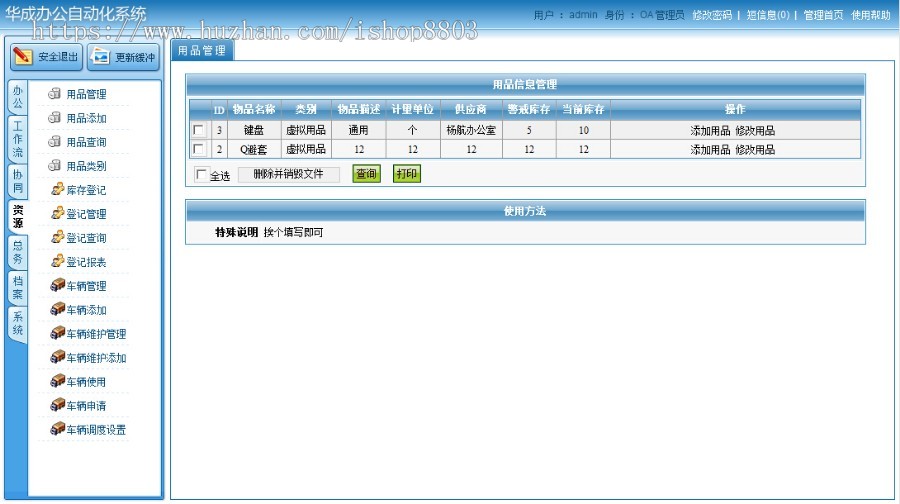The width and height of the screenshot is (900, 504).
Task: Open 用品管理 in the sidebar
Action: point(87,94)
